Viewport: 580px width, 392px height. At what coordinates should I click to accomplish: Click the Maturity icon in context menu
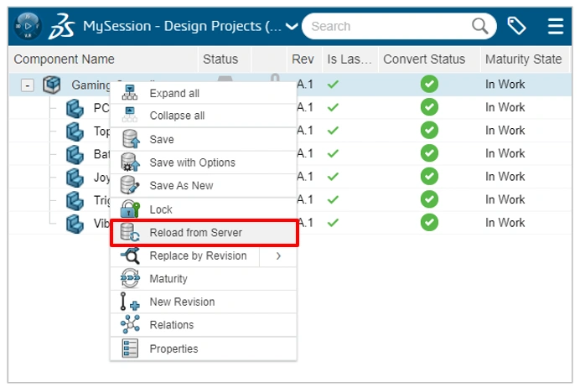coord(130,279)
